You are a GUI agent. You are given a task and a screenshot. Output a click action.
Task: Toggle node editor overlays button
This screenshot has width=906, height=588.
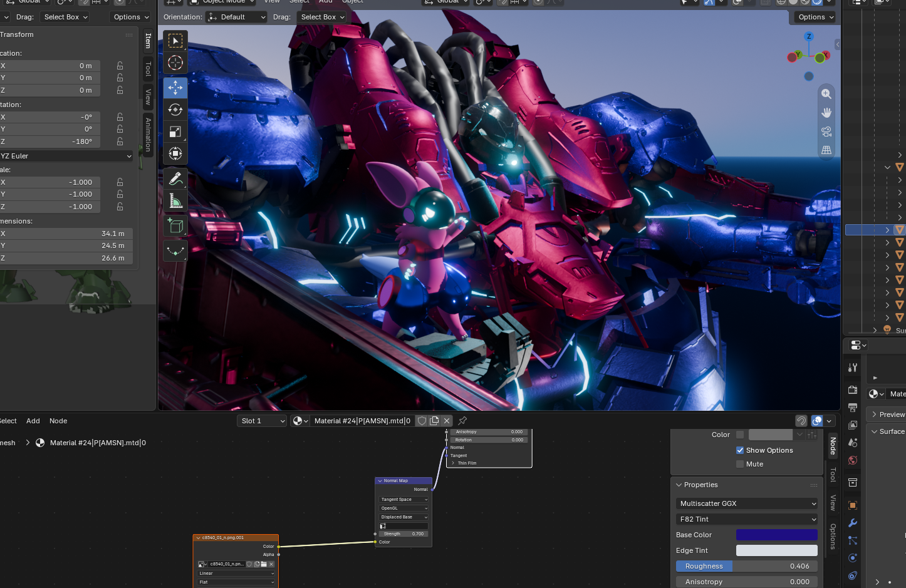[817, 421]
